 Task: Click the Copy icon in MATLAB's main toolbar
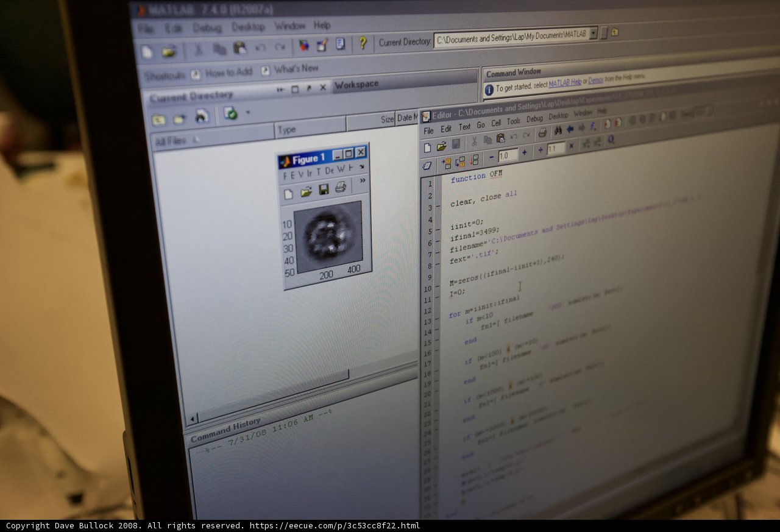pos(219,49)
